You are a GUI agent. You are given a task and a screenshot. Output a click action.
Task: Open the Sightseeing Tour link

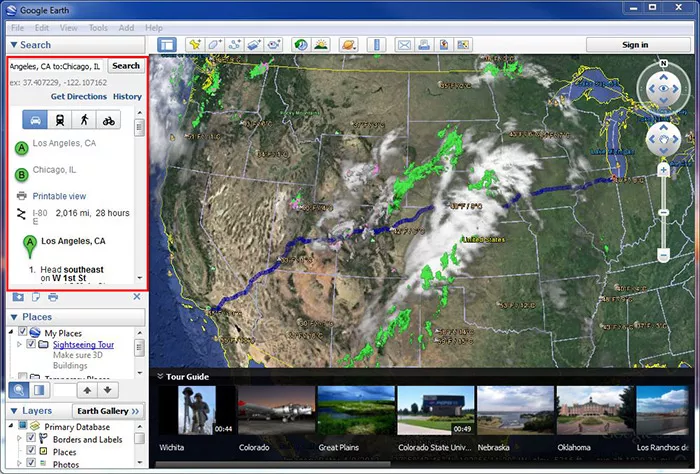pos(83,345)
